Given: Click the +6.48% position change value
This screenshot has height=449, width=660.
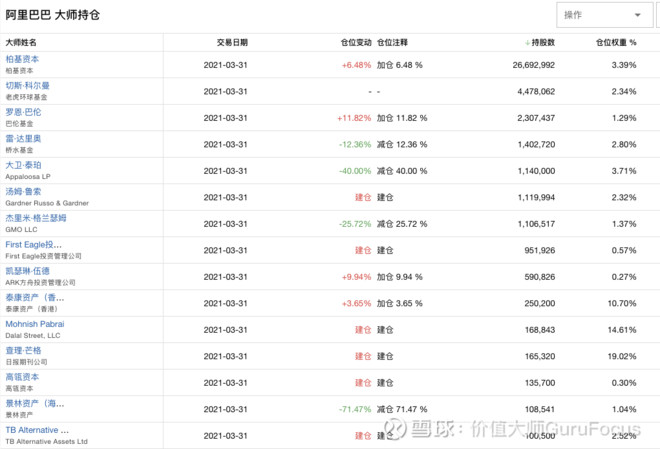Looking at the screenshot, I should [x=357, y=65].
